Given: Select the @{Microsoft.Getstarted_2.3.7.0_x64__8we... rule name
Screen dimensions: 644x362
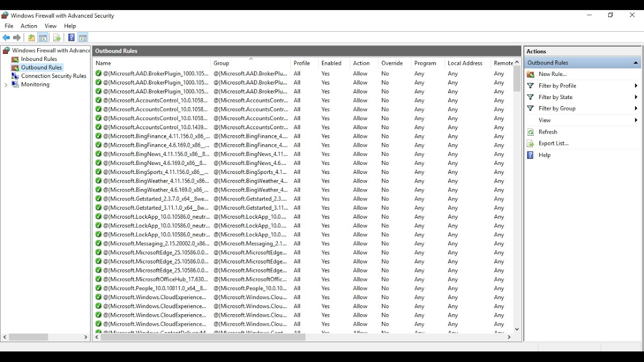Looking at the screenshot, I should click(x=155, y=199).
